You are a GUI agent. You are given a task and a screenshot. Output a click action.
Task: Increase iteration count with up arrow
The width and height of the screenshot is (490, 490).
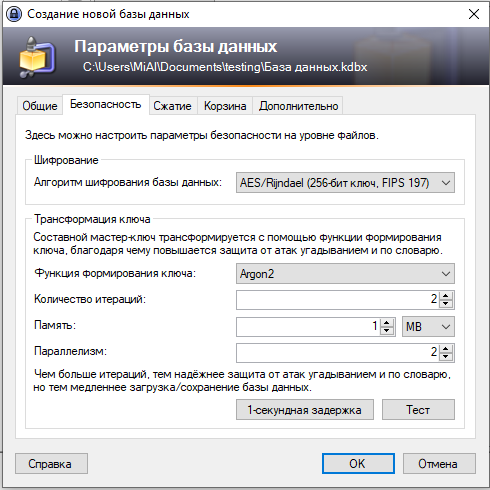pyautogui.click(x=446, y=295)
